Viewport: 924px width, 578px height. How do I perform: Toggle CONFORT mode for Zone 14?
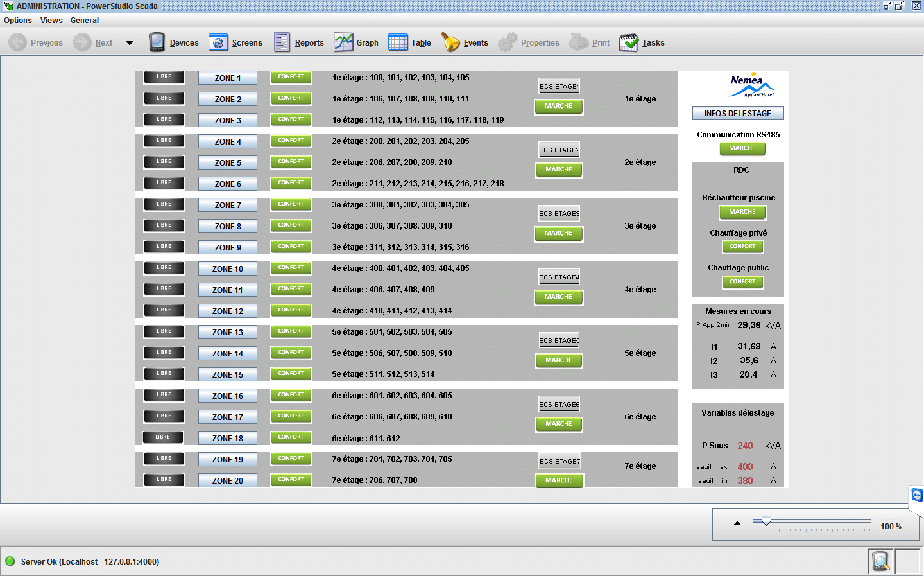click(291, 353)
